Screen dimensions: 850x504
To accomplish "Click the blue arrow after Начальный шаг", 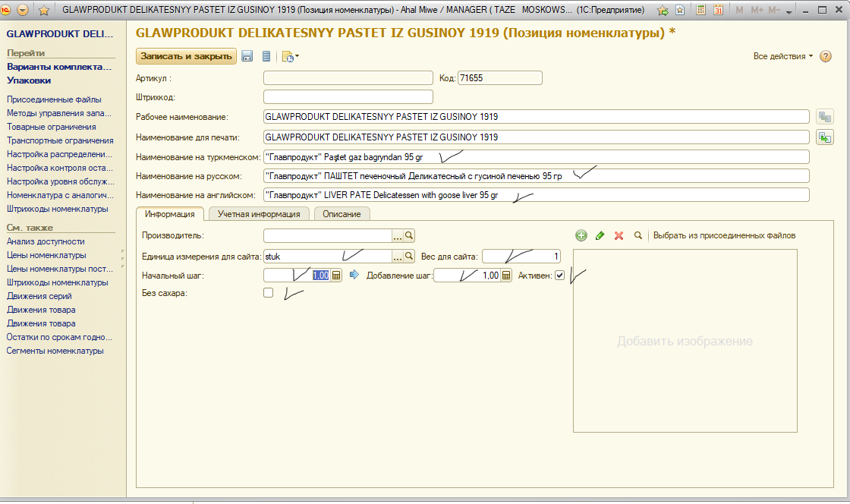I will point(353,276).
